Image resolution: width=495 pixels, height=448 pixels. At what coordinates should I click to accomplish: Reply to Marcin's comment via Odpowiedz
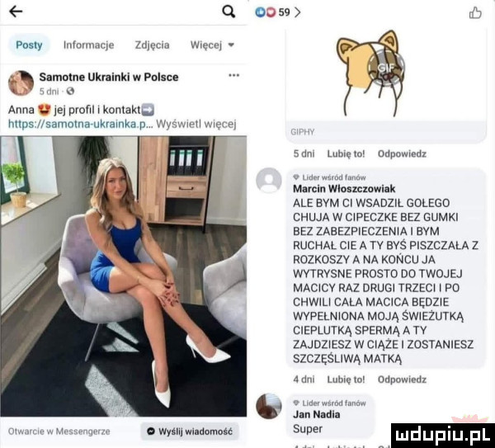click(403, 380)
